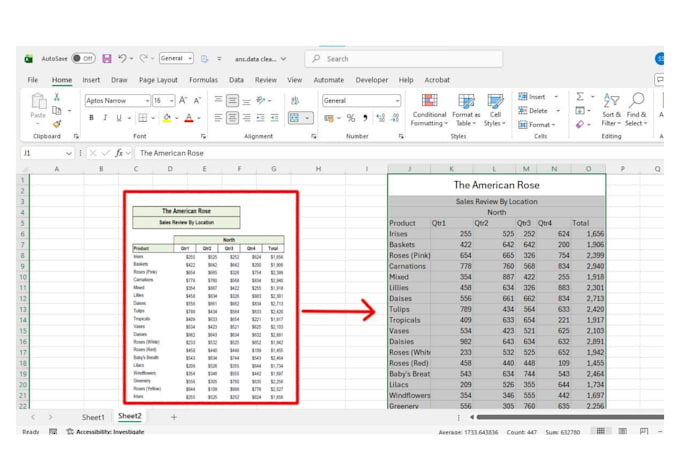
Task: Click the formula bar text The American Rose
Action: click(172, 153)
